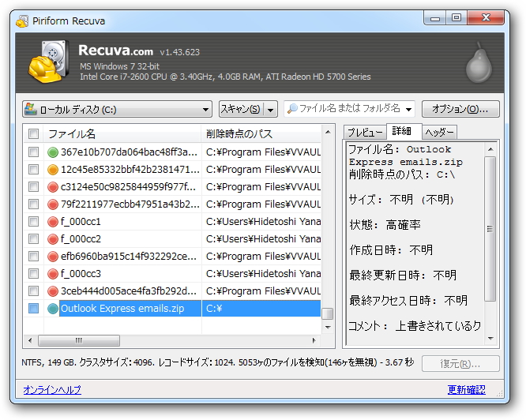Click the red status dot of efb6960ba915c14f932292ce

click(53, 257)
